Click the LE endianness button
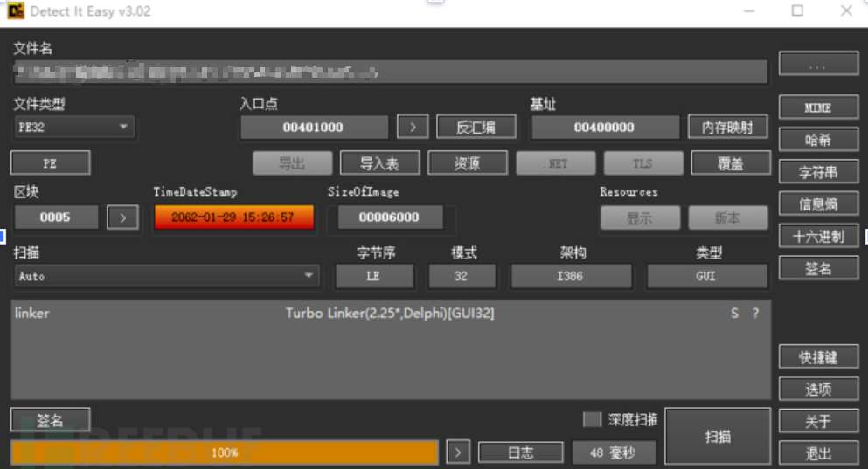Screen dimensions: 868x469 [374, 276]
